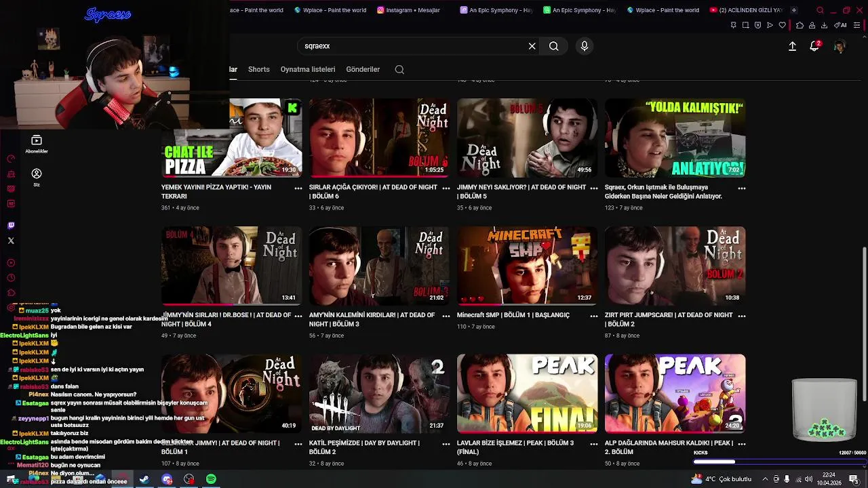Open ZIRT PIRT JUMPSCARE Bölüm 2 title

[x=669, y=319]
